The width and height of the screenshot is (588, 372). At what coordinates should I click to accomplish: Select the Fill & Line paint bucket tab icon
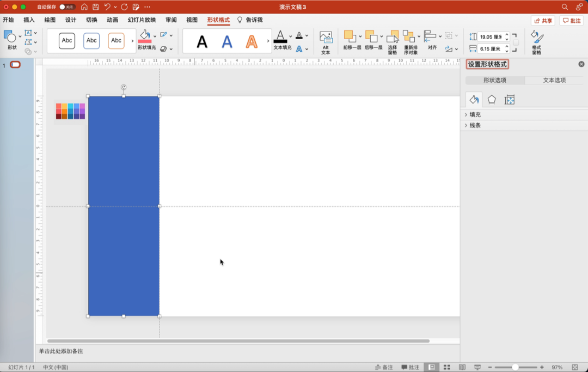point(474,99)
